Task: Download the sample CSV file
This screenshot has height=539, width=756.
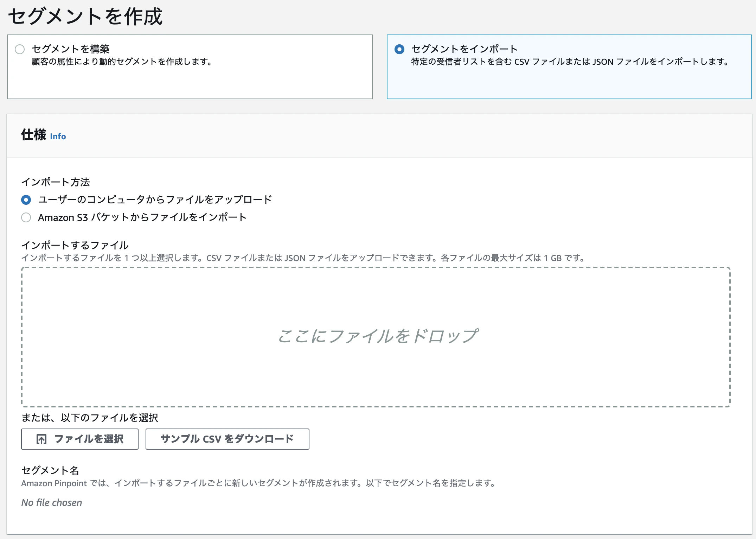Action: 227,439
